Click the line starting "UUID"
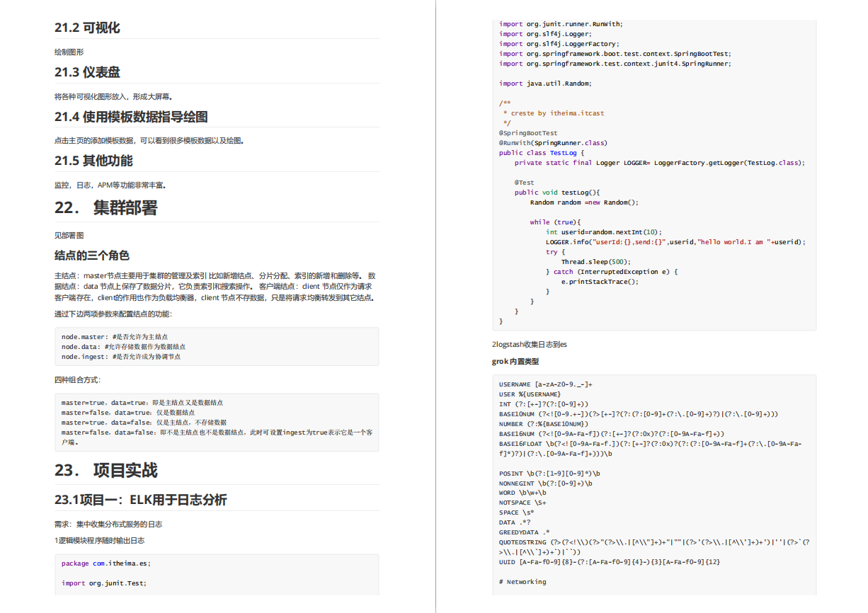 [610, 563]
